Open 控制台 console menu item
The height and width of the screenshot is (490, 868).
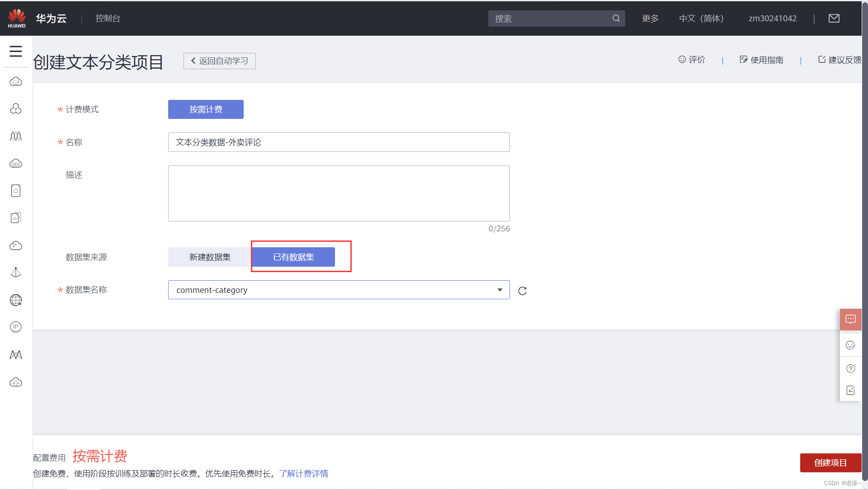tap(108, 19)
